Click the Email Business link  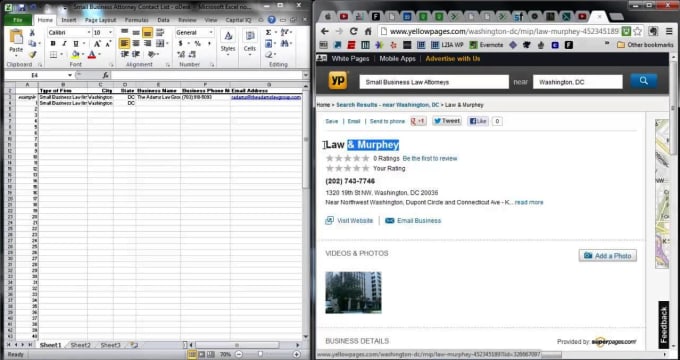[x=419, y=221]
